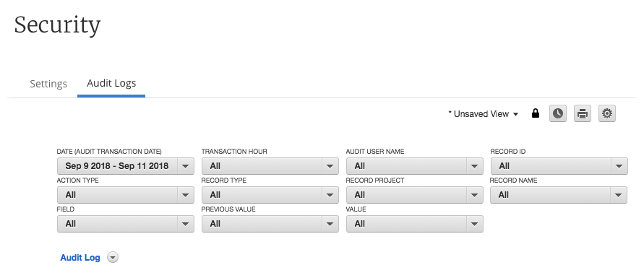
Task: Switch to the Settings tab
Action: pyautogui.click(x=48, y=84)
